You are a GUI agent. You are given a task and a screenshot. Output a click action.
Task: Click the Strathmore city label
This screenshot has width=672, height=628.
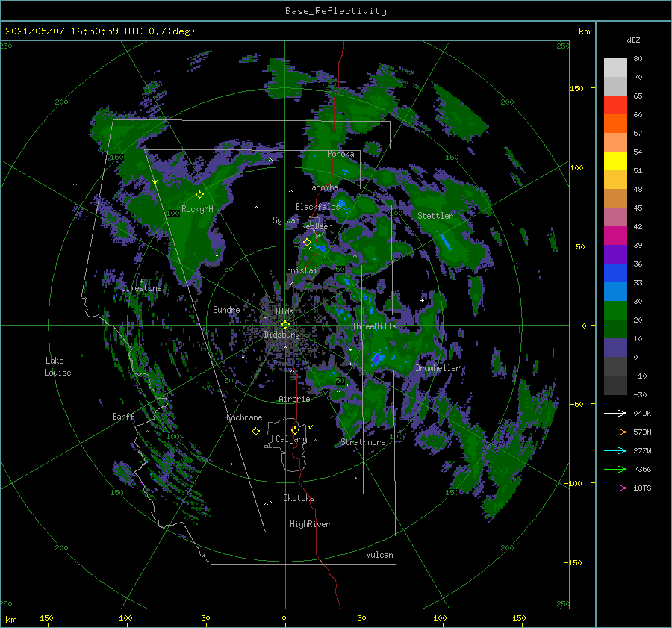pyautogui.click(x=364, y=442)
